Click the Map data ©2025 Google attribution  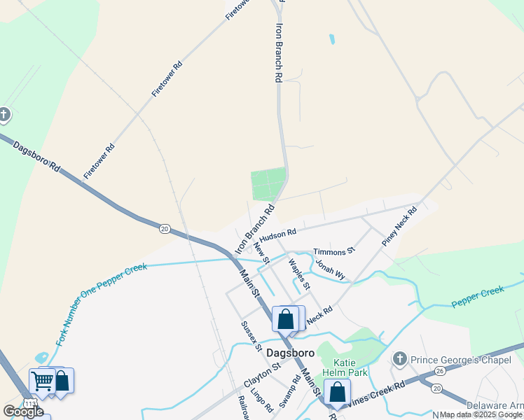[481, 415]
